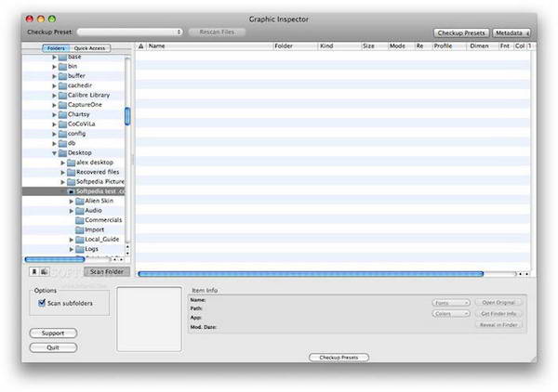558x392 pixels.
Task: Expand the Alien Skin folder
Action: pyautogui.click(x=72, y=202)
